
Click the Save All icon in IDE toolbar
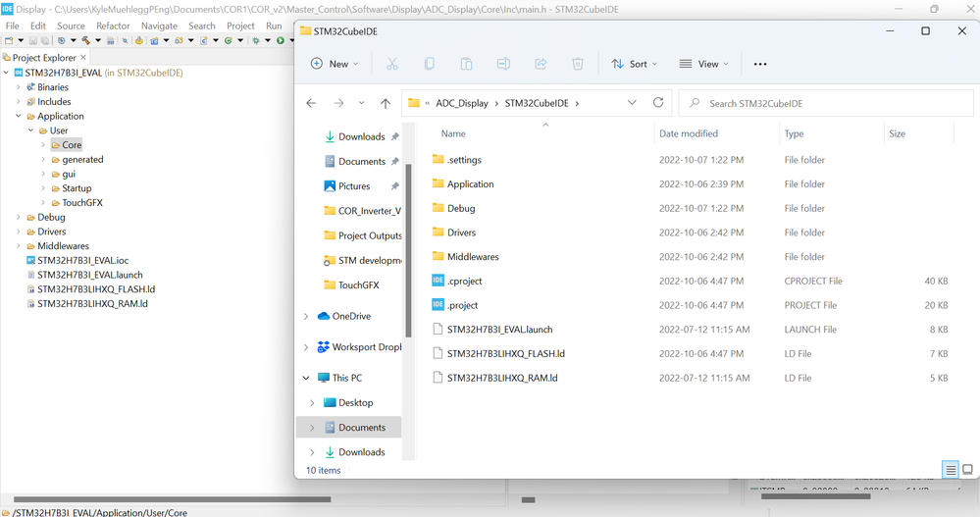[x=45, y=40]
